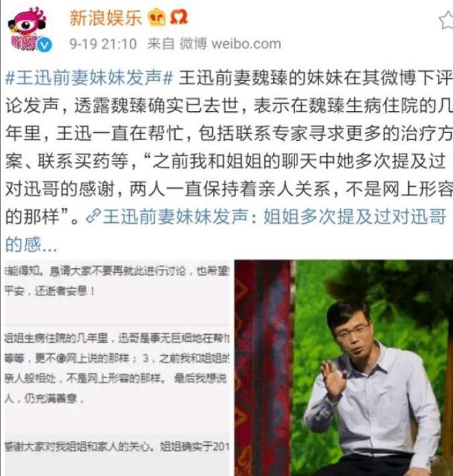Click the screenshot paragraph 姐姐生病住院的几年里
The image size is (453, 476).
point(117,368)
